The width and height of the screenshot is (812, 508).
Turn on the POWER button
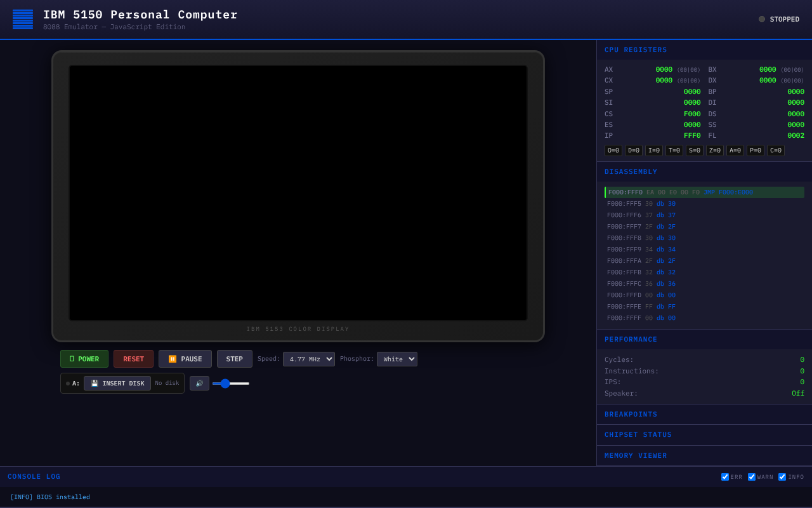point(84,359)
